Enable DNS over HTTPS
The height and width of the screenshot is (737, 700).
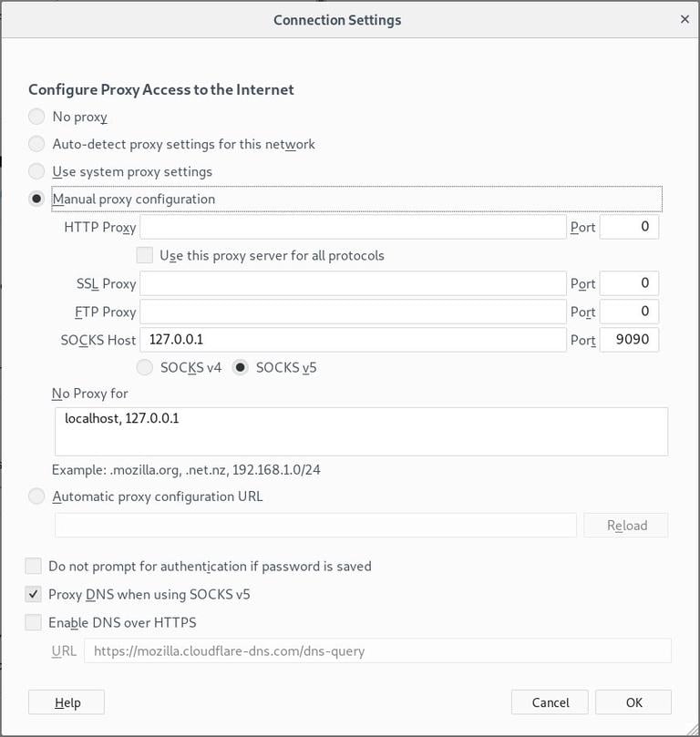[34, 622]
